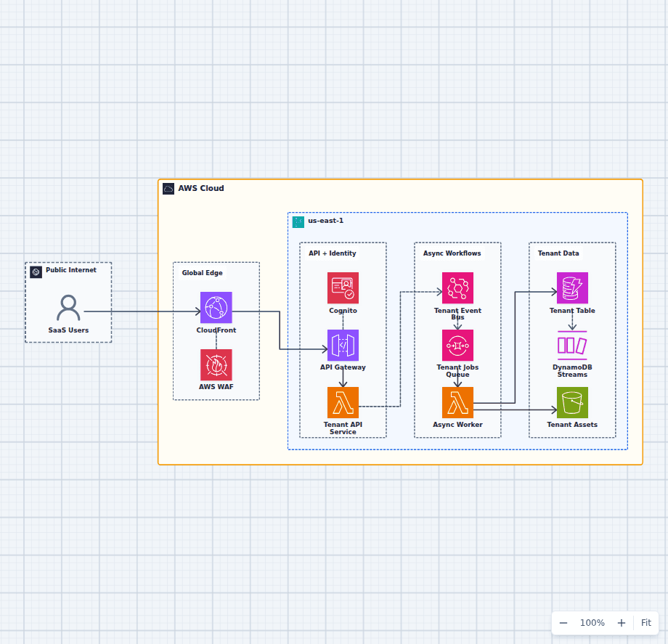Click the Tenant API Service text label
The height and width of the screenshot is (644, 668).
[343, 428]
